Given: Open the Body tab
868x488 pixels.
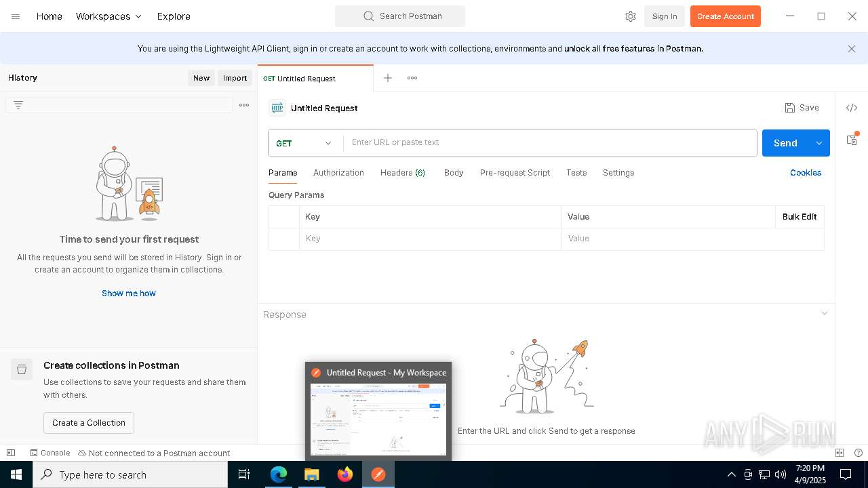Looking at the screenshot, I should [x=454, y=173].
